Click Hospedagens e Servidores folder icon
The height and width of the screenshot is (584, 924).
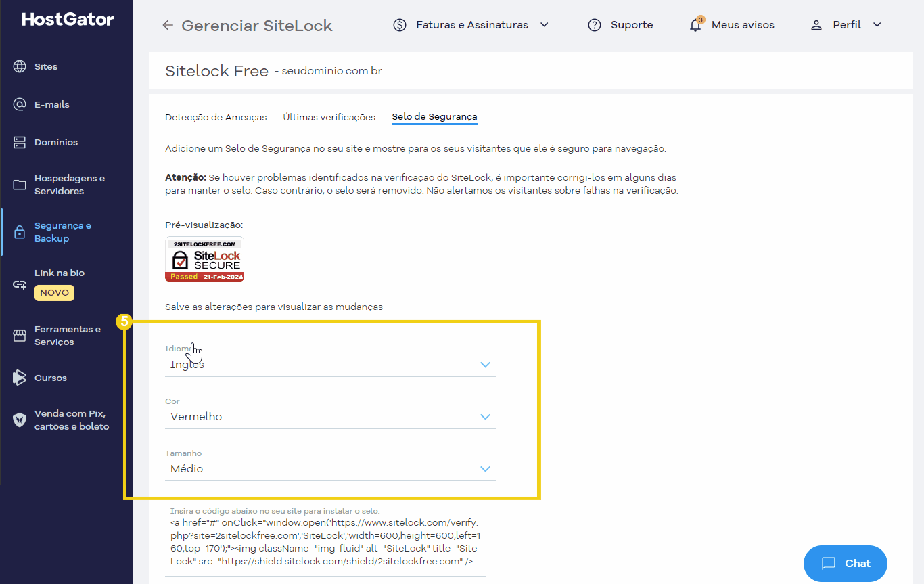20,185
